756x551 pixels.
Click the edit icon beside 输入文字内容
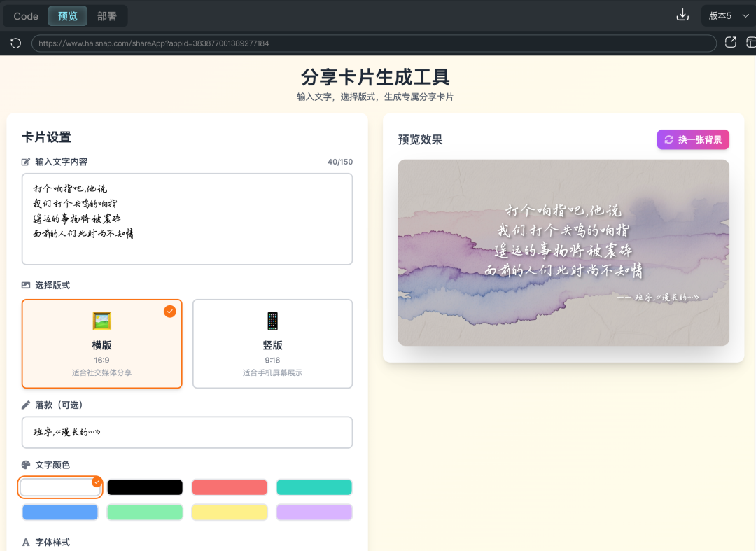[x=26, y=162]
